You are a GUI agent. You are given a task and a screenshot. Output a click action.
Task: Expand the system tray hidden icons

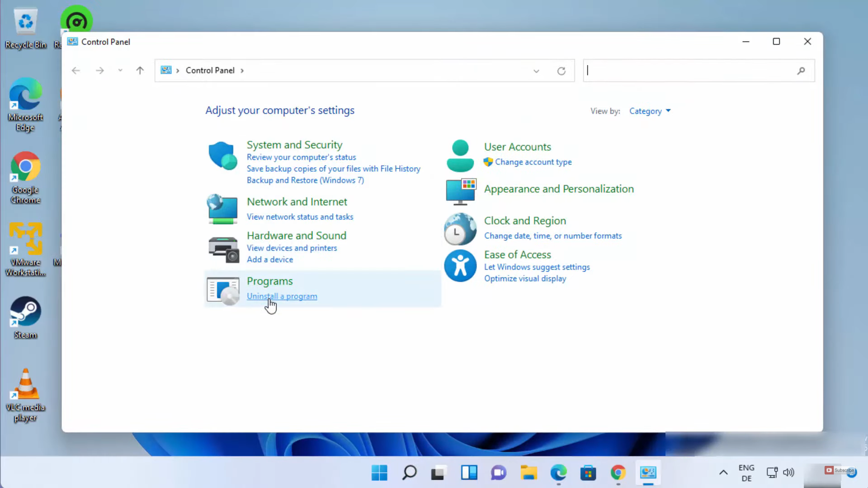point(723,473)
